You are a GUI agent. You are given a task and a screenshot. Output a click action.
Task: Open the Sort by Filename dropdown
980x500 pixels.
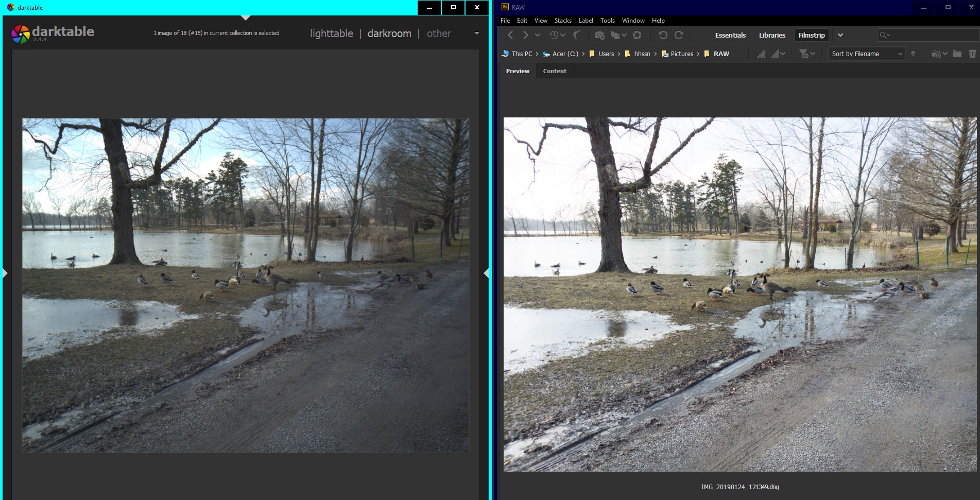866,54
